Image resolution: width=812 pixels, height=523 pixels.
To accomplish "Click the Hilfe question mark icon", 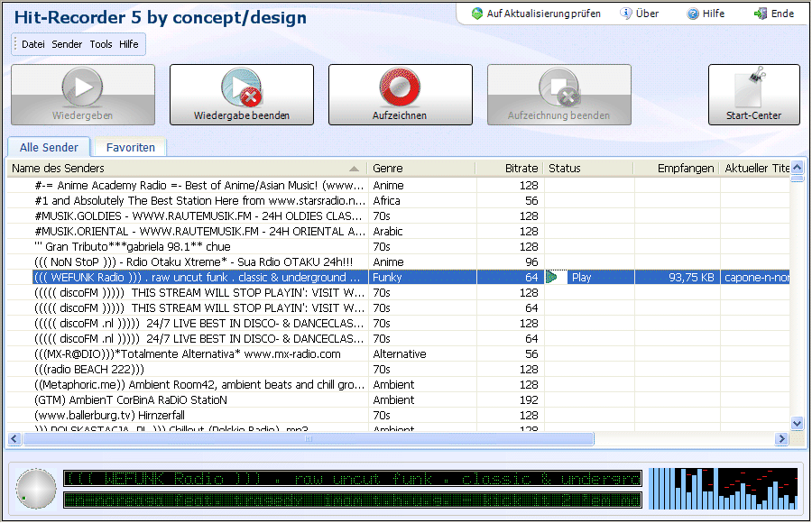I will pyautogui.click(x=693, y=14).
